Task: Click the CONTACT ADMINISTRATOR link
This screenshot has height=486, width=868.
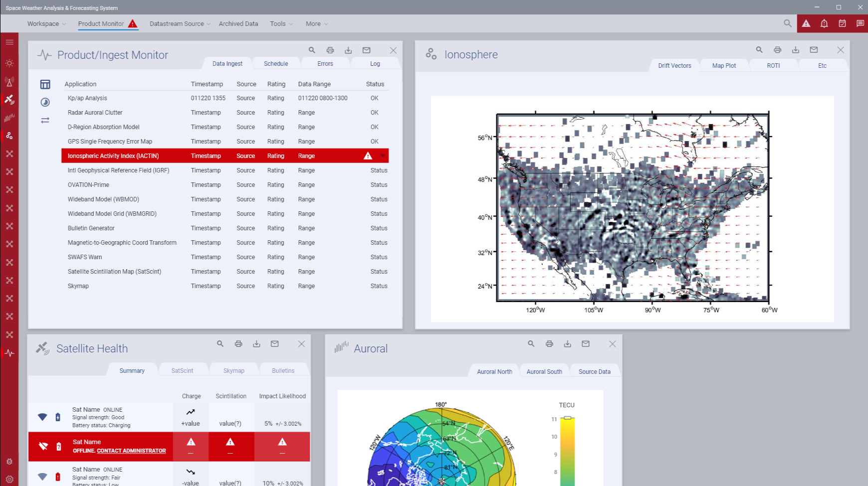Action: [x=131, y=451]
